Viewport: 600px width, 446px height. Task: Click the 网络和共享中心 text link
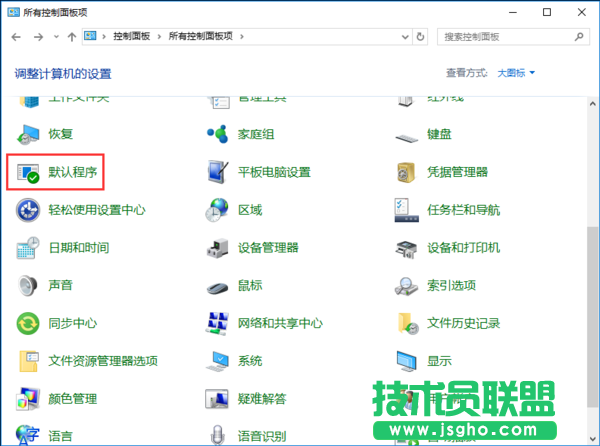coord(280,324)
